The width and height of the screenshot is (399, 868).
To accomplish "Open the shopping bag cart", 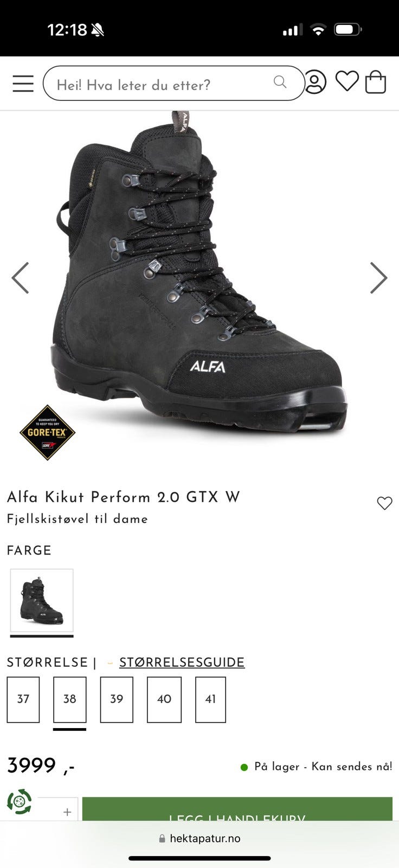I will [x=376, y=82].
